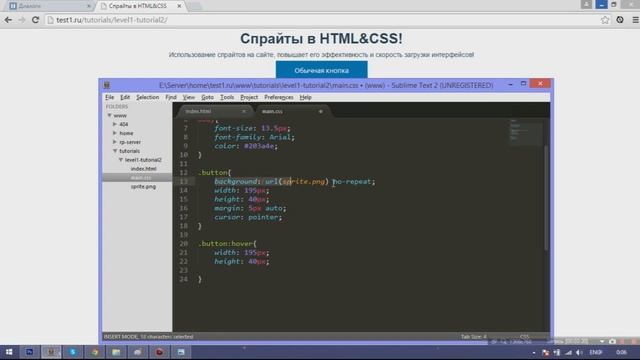Open the Goto menu

207,97
